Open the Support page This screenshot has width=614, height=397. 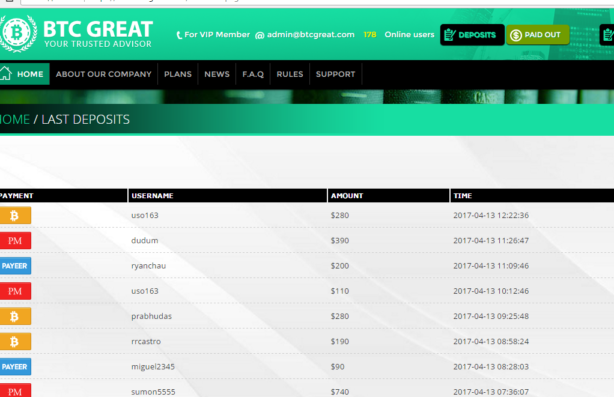pyautogui.click(x=336, y=74)
